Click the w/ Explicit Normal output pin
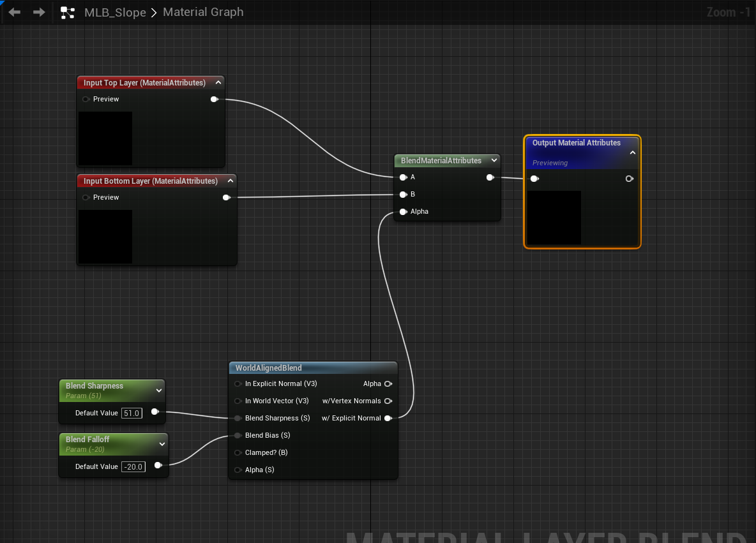This screenshot has height=543, width=756. [x=388, y=418]
